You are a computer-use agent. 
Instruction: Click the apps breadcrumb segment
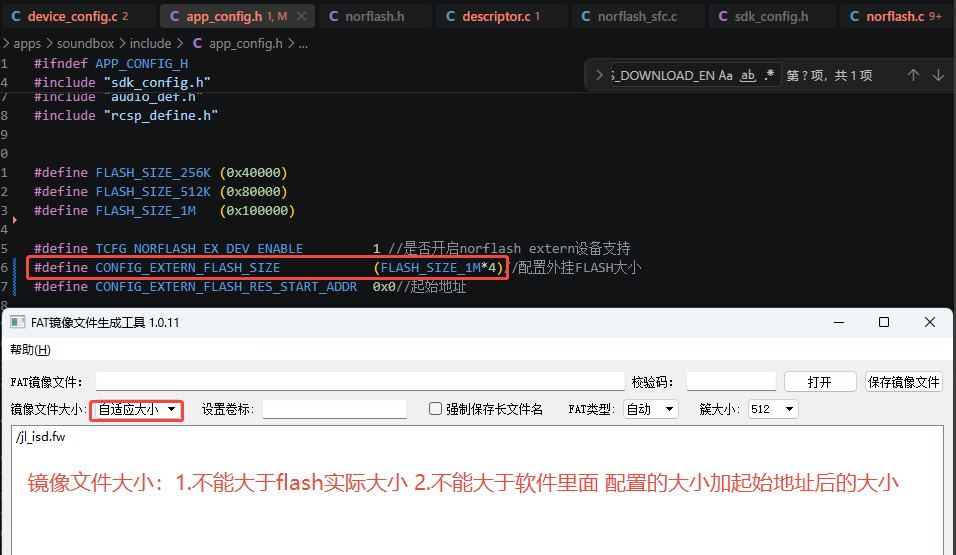pyautogui.click(x=27, y=43)
